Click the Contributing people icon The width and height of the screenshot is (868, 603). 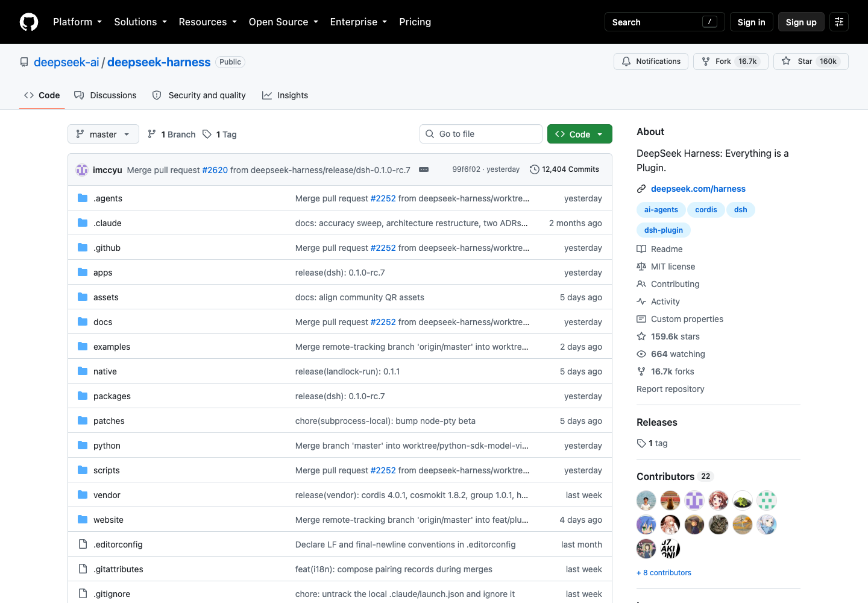[641, 284]
